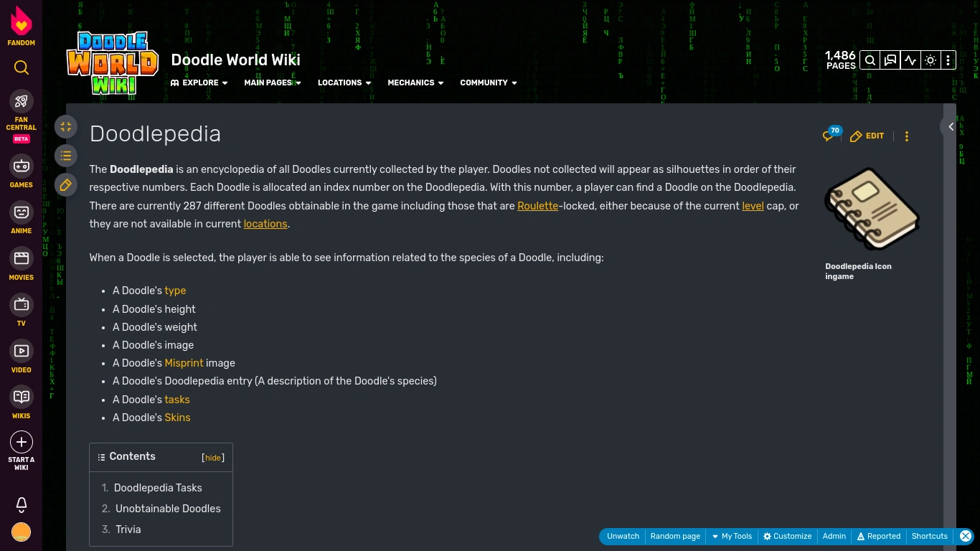Click the discussions icon near the page count
The width and height of the screenshot is (980, 551).
[890, 60]
